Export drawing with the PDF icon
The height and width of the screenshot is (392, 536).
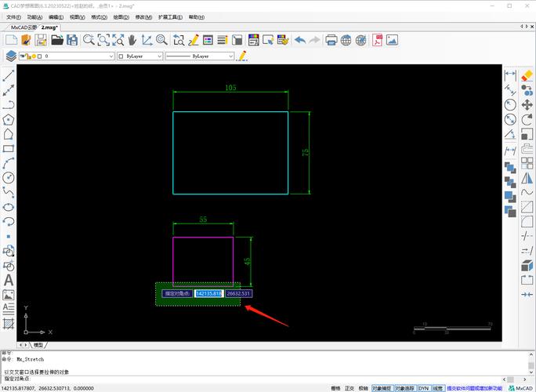click(378, 40)
